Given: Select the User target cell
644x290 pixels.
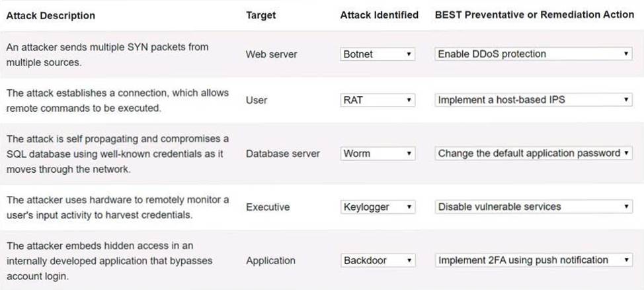Looking at the screenshot, I should tap(257, 100).
